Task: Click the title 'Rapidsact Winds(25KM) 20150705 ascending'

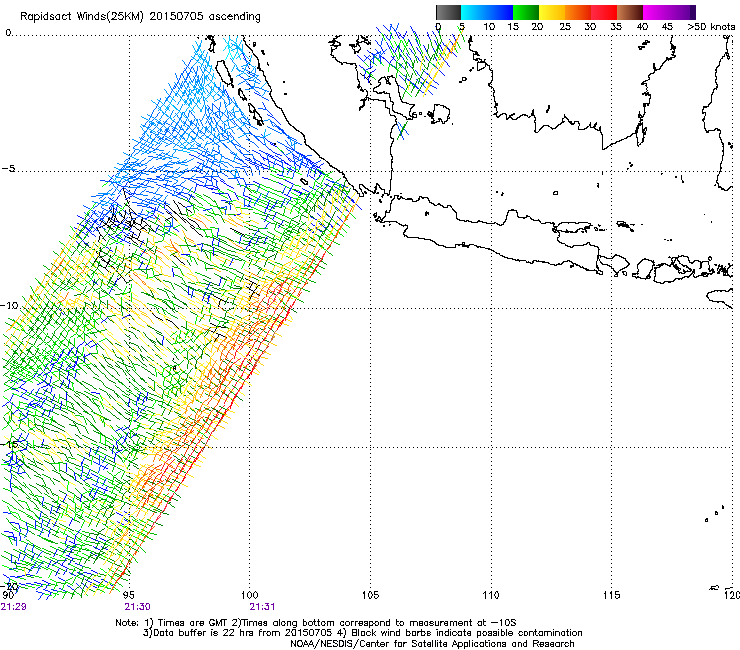Action: [x=140, y=17]
